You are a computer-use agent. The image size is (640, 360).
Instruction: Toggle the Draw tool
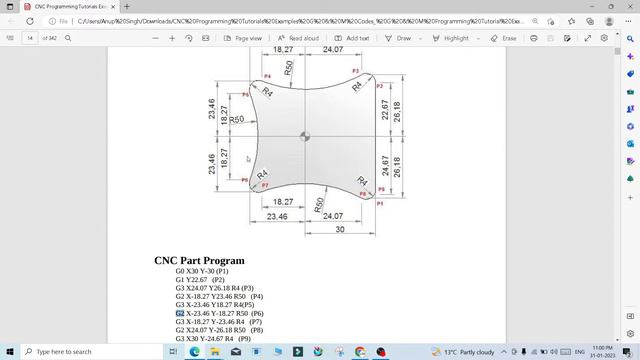[x=398, y=38]
